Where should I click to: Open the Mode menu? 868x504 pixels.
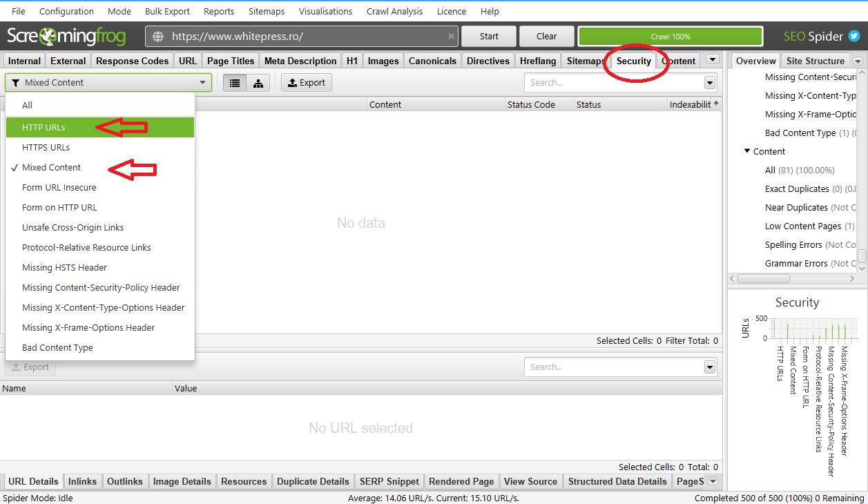coord(119,11)
